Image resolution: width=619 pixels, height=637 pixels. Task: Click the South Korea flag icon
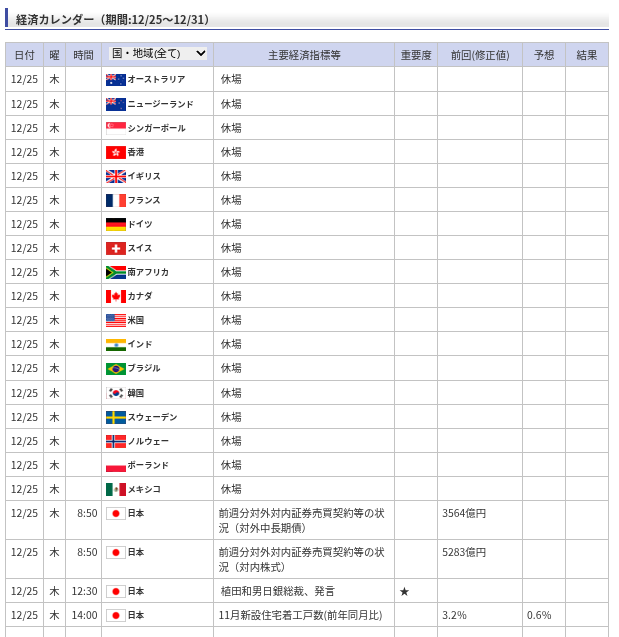(116, 393)
